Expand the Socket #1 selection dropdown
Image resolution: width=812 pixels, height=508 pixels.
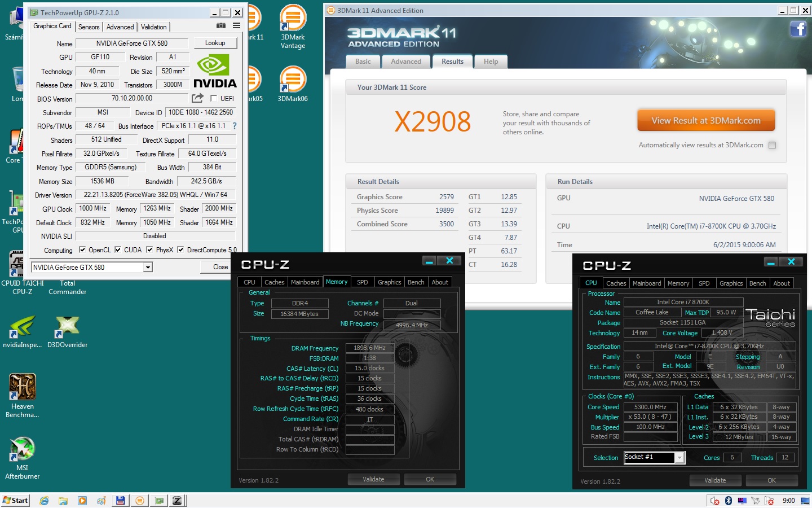point(679,458)
